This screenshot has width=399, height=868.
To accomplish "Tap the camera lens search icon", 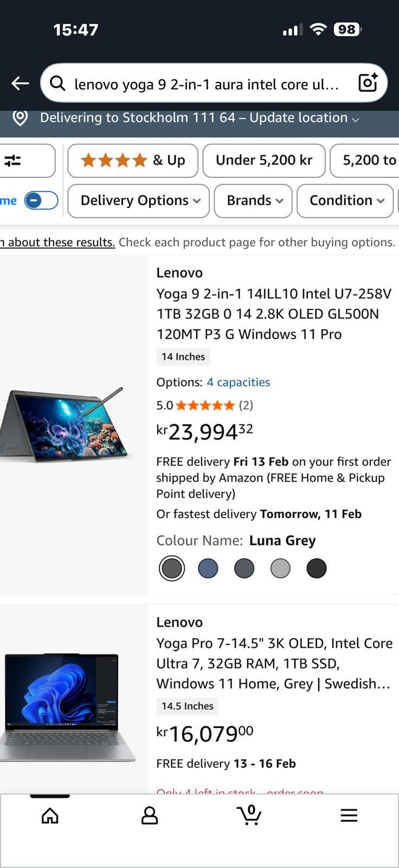I will pos(368,83).
